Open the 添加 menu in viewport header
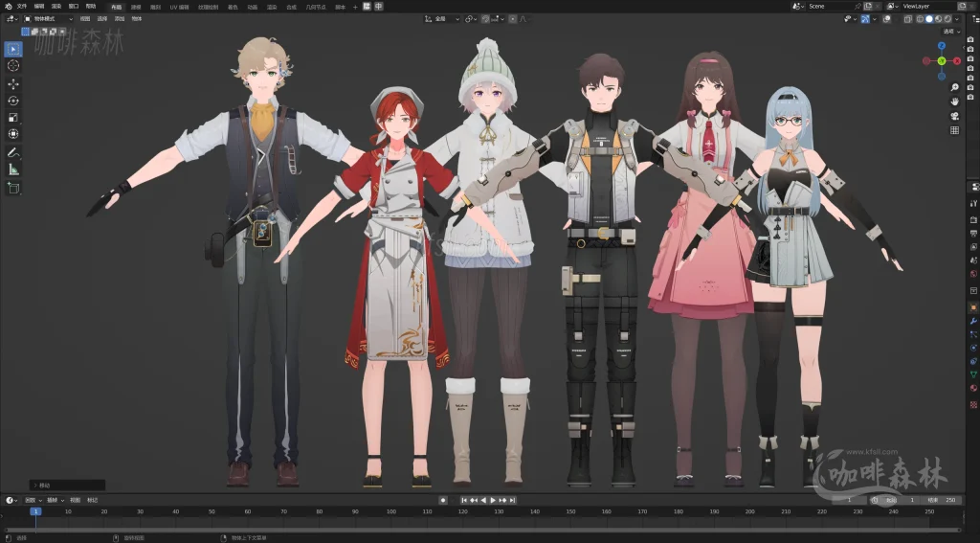 click(120, 19)
